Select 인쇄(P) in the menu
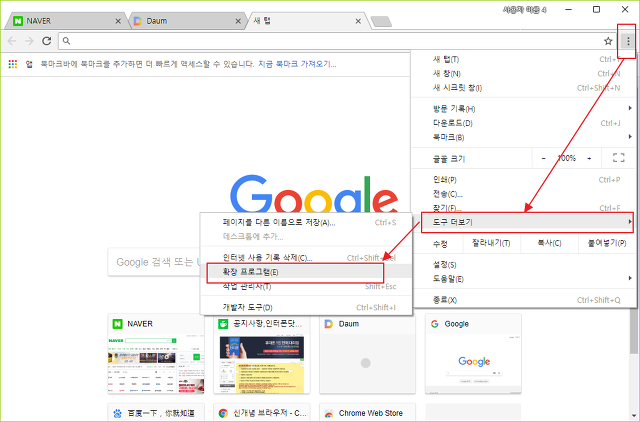Screen dimensions: 640x422 (x=524, y=180)
